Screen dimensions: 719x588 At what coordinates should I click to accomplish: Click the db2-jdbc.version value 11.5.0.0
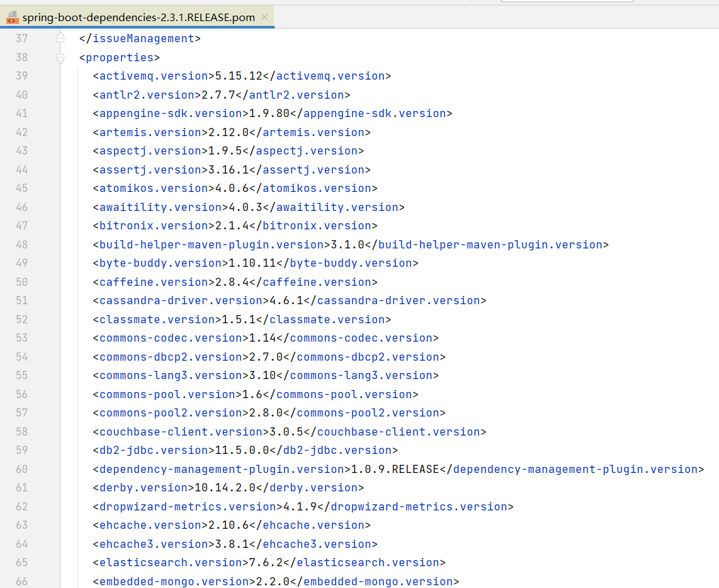click(242, 451)
